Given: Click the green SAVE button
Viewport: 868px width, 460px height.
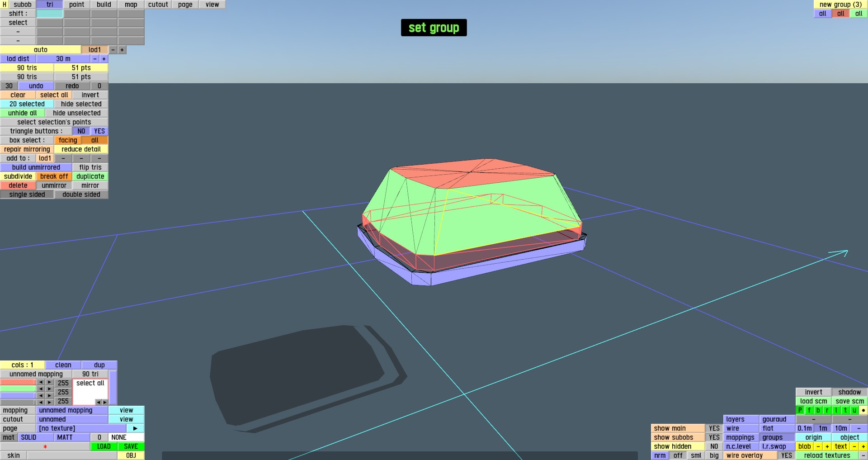Looking at the screenshot, I should click(x=131, y=446).
